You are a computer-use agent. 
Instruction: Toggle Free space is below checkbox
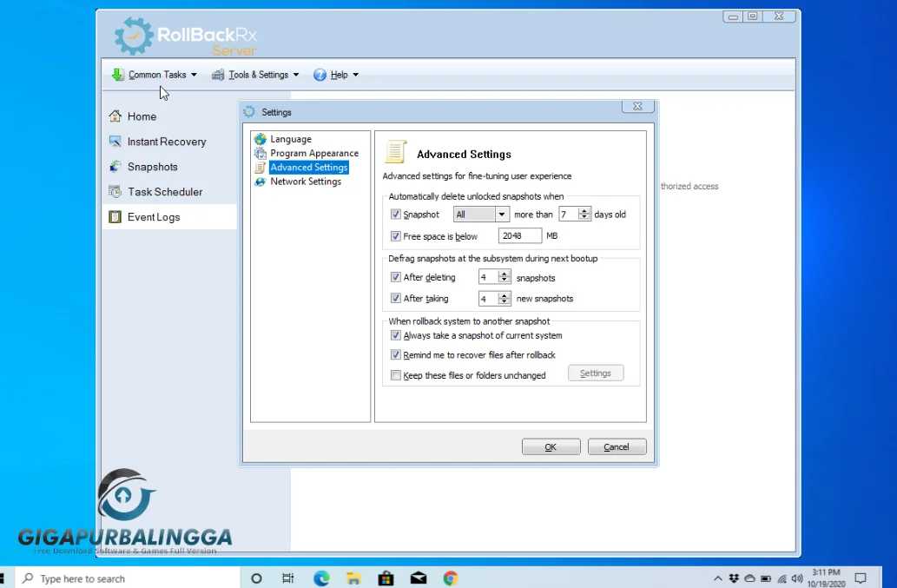pos(395,235)
